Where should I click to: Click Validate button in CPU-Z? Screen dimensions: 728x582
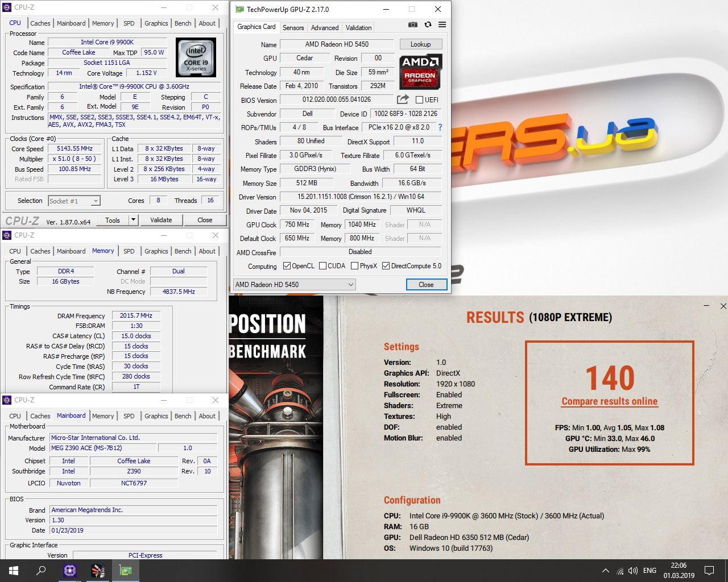[x=161, y=220]
